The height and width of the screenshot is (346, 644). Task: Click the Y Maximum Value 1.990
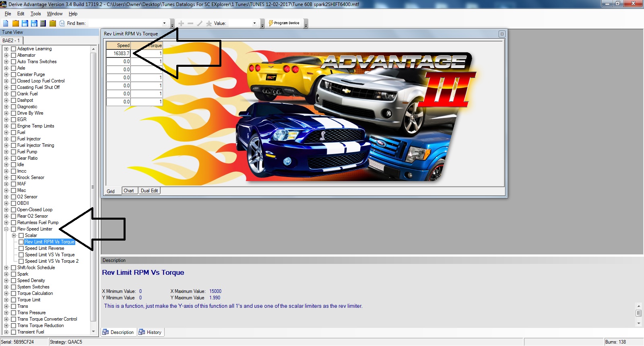pos(215,298)
